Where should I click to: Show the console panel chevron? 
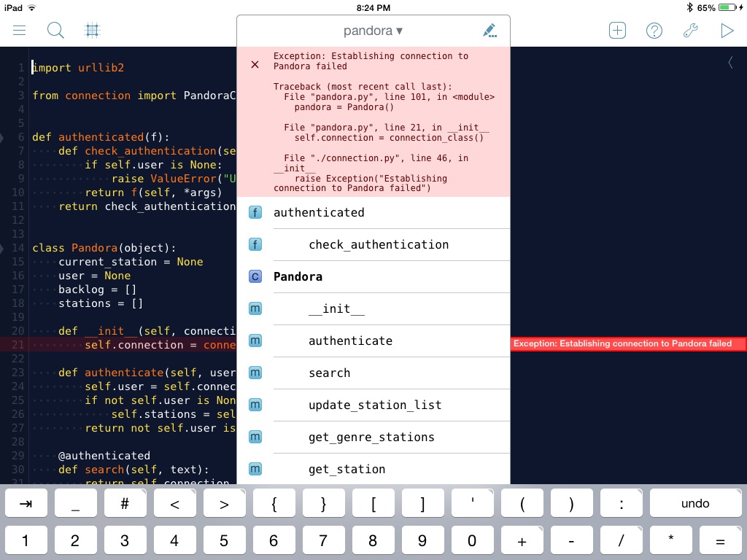[730, 62]
